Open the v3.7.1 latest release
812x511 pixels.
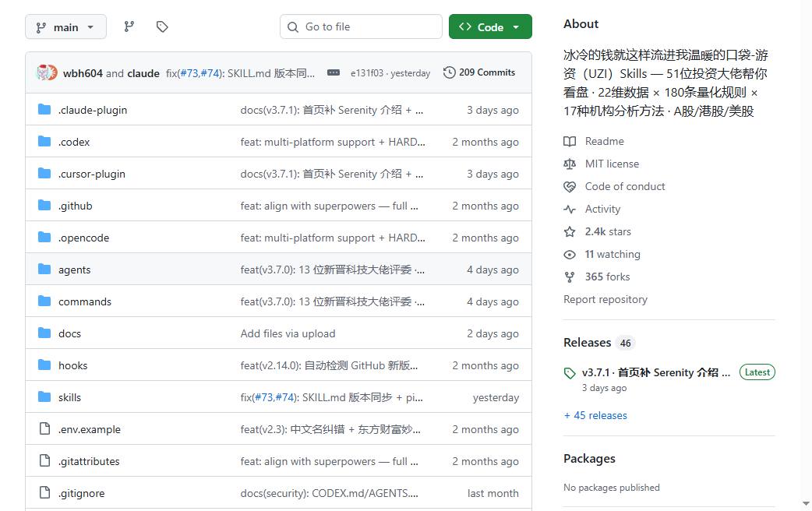(x=655, y=373)
